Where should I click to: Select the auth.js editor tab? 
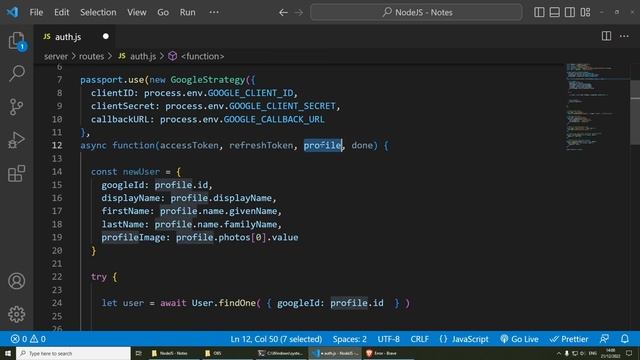point(74,37)
